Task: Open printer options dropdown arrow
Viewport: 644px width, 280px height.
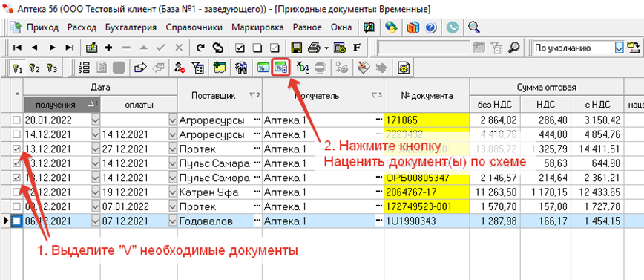Action: tap(326, 48)
